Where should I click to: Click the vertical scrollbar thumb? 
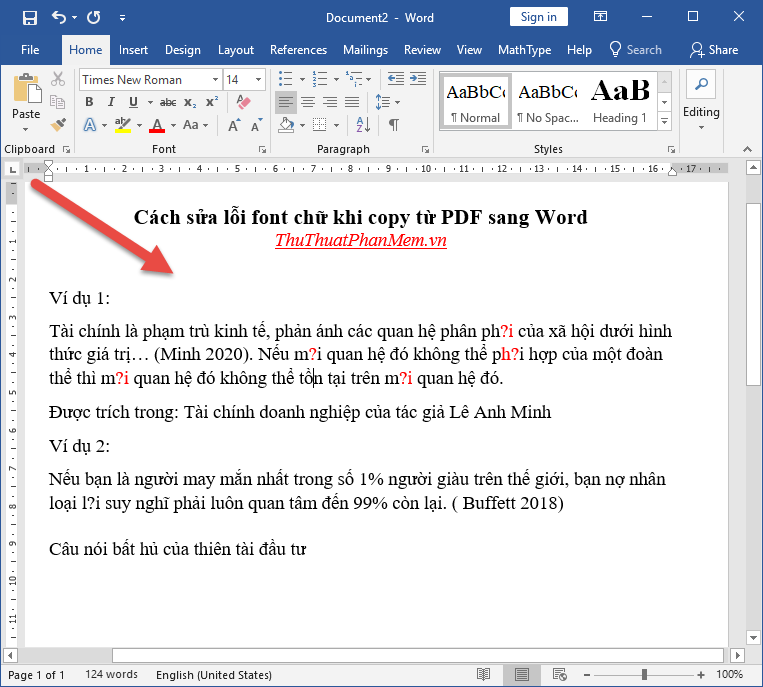(x=753, y=295)
